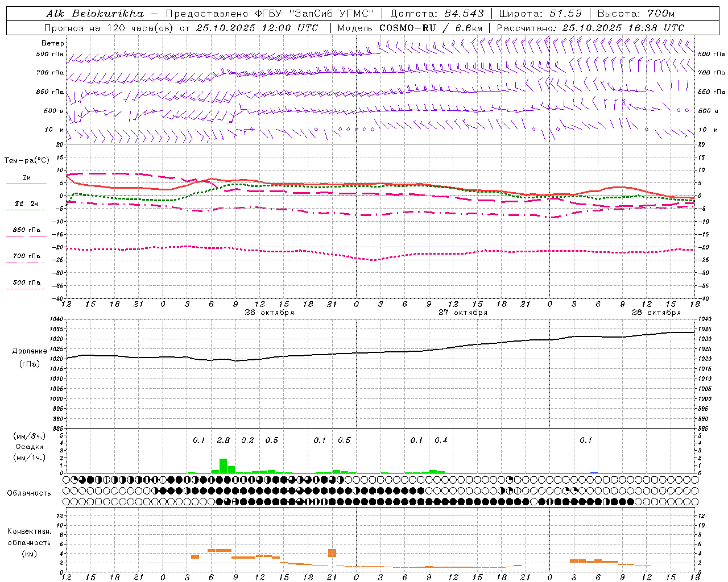The height and width of the screenshot is (582, 728).
Task: Click the red 2м legend line sample
Action: [x=26, y=184]
